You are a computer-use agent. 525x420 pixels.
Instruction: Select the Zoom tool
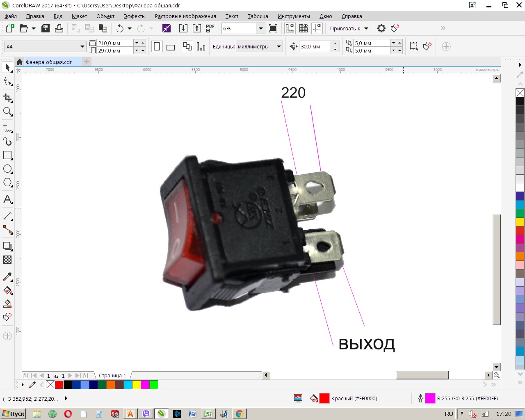click(7, 112)
